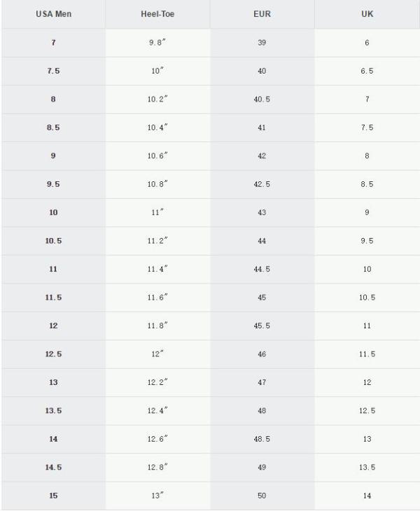Click UK size 6.5 cell

point(367,71)
